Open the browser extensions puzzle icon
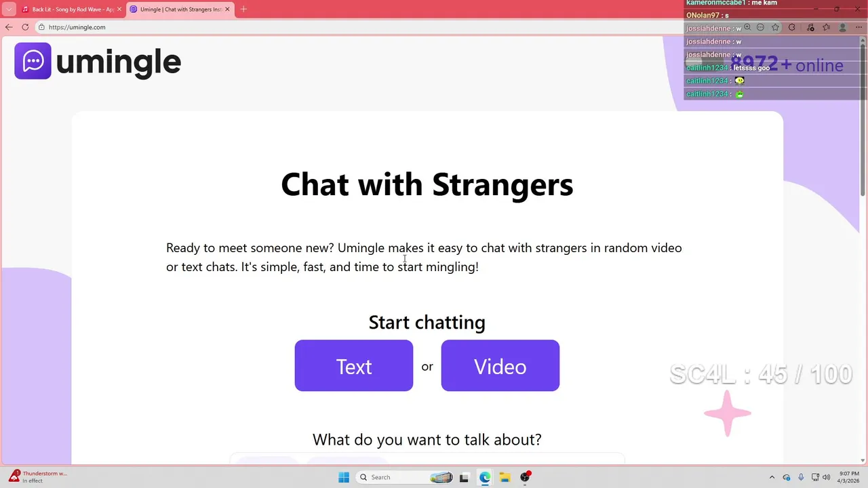The width and height of the screenshot is (868, 488). [x=791, y=28]
